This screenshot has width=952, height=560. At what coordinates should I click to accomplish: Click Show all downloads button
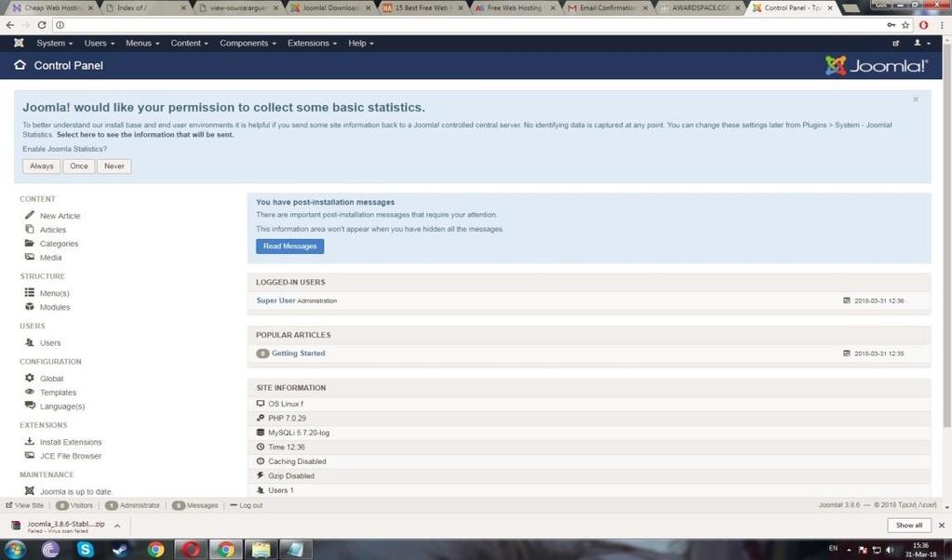(909, 526)
